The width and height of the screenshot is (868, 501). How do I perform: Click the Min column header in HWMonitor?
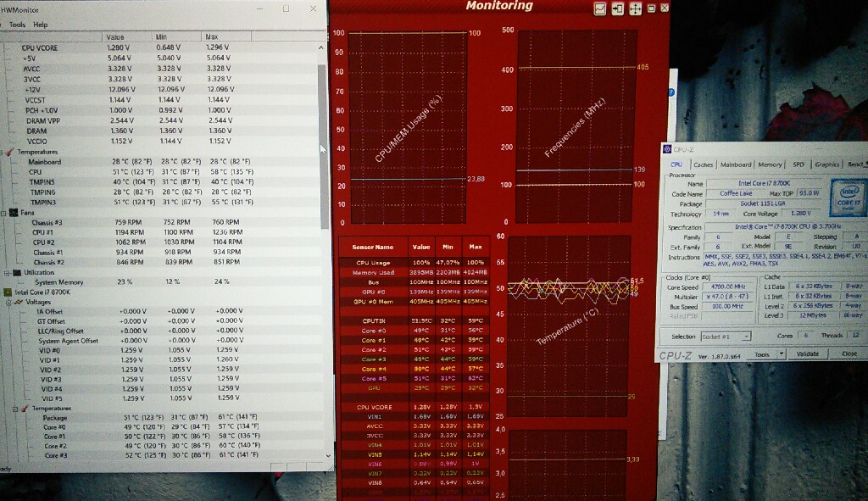pyautogui.click(x=176, y=36)
